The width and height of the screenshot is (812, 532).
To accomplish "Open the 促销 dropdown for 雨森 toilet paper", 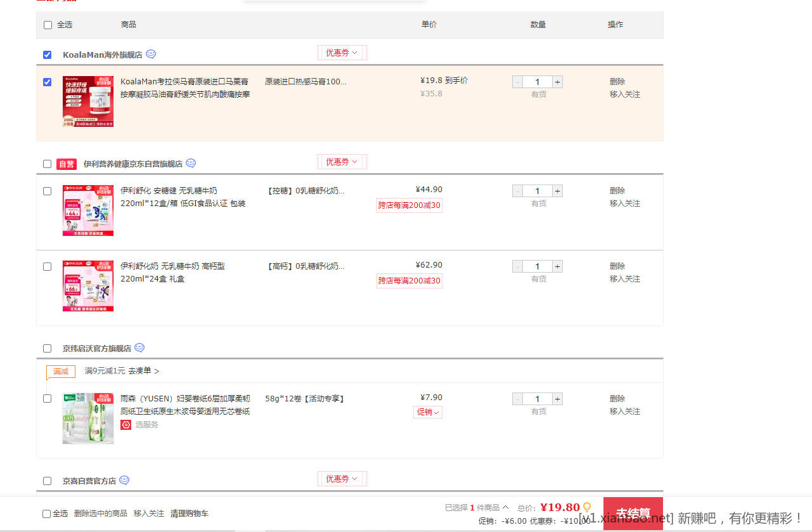I will tap(428, 412).
